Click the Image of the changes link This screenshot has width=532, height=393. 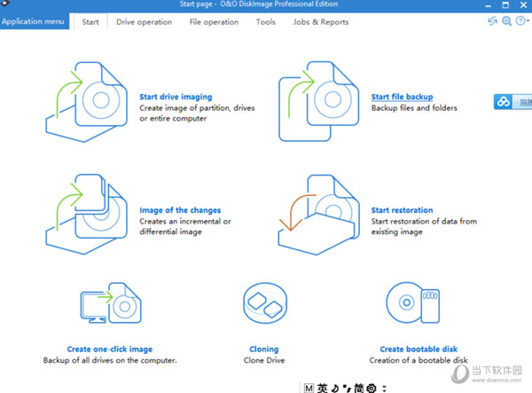(180, 210)
